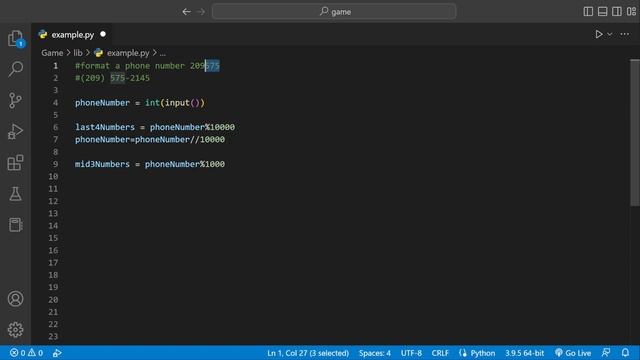Select interpreter 3.9.5 64-bit
This screenshot has width=640, height=360.
[524, 353]
